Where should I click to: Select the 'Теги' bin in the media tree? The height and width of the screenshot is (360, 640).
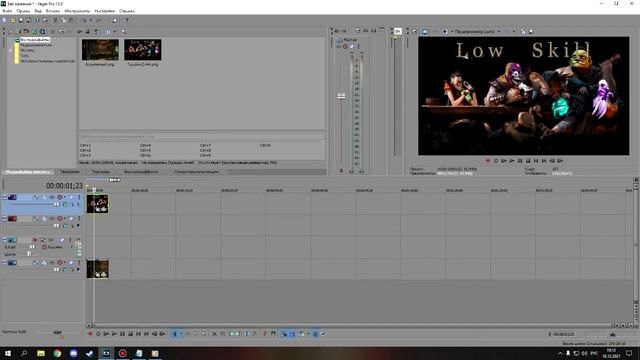(25, 56)
